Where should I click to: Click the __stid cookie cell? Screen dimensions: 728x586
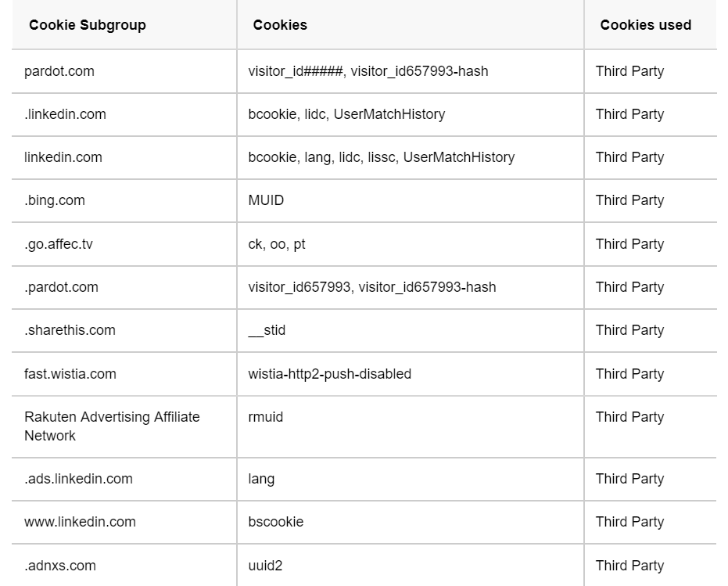[267, 330]
